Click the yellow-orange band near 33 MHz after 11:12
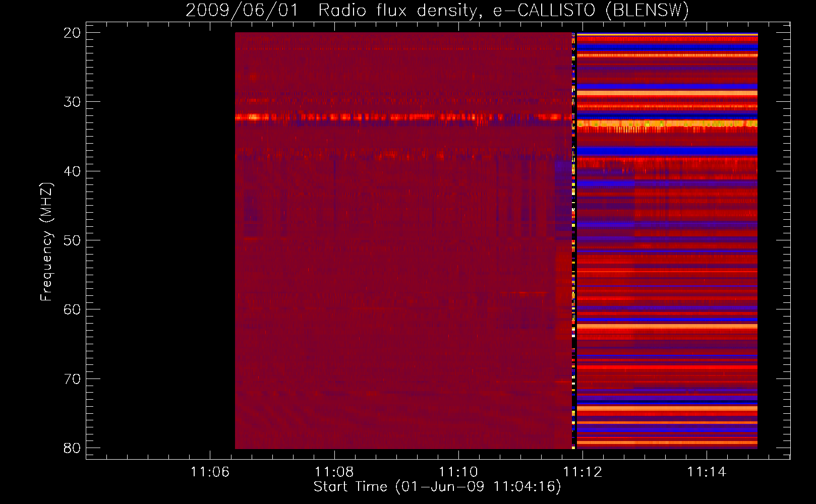This screenshot has width=816, height=504. pyautogui.click(x=667, y=123)
